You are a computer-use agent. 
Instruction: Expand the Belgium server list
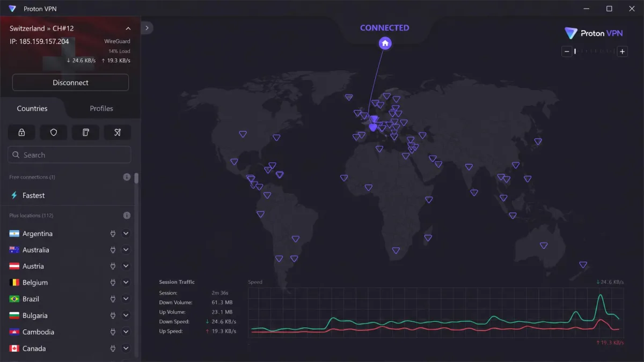pyautogui.click(x=126, y=283)
